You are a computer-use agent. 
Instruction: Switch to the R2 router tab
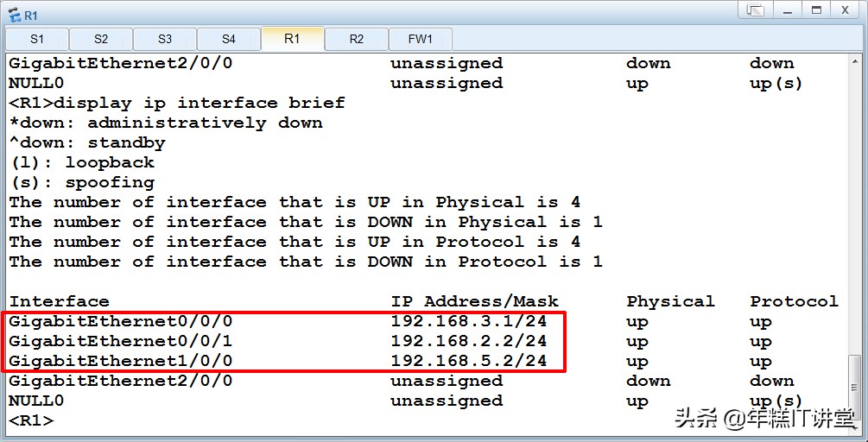click(x=357, y=39)
